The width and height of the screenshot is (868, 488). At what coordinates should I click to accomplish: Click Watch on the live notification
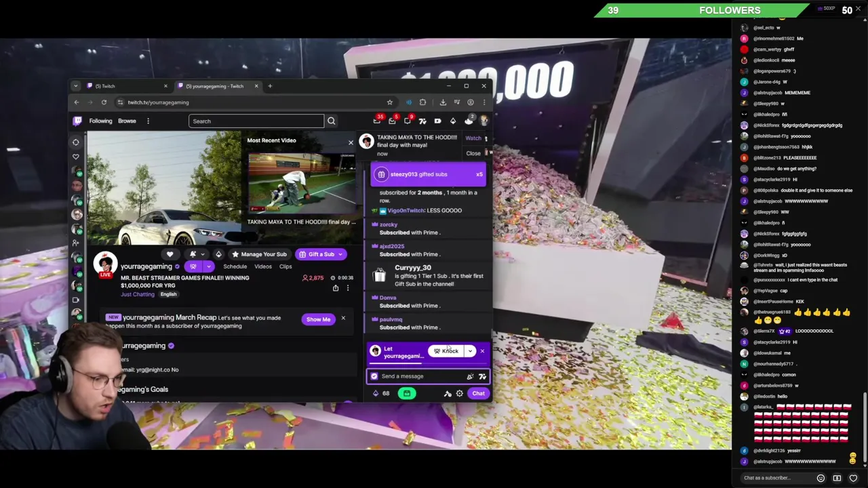click(473, 138)
